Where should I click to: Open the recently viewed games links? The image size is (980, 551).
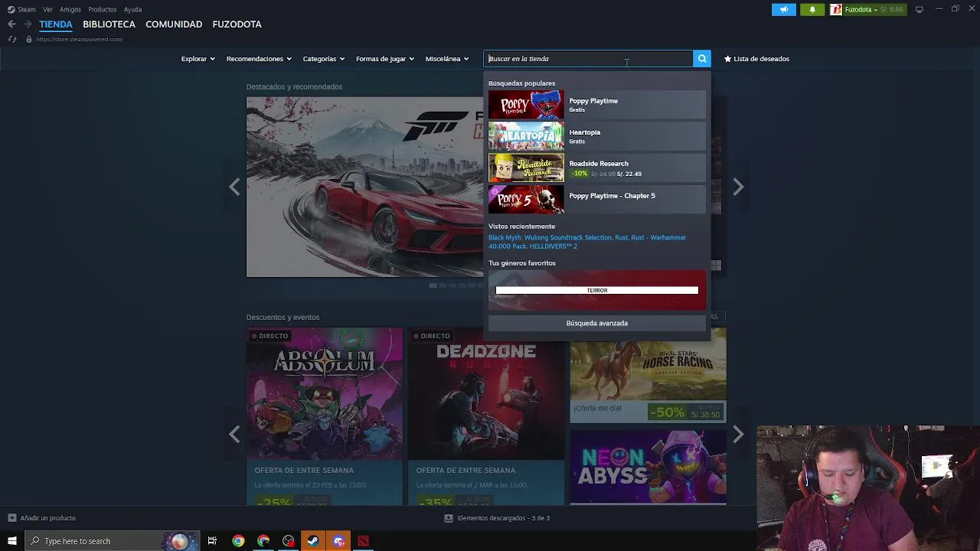point(587,242)
